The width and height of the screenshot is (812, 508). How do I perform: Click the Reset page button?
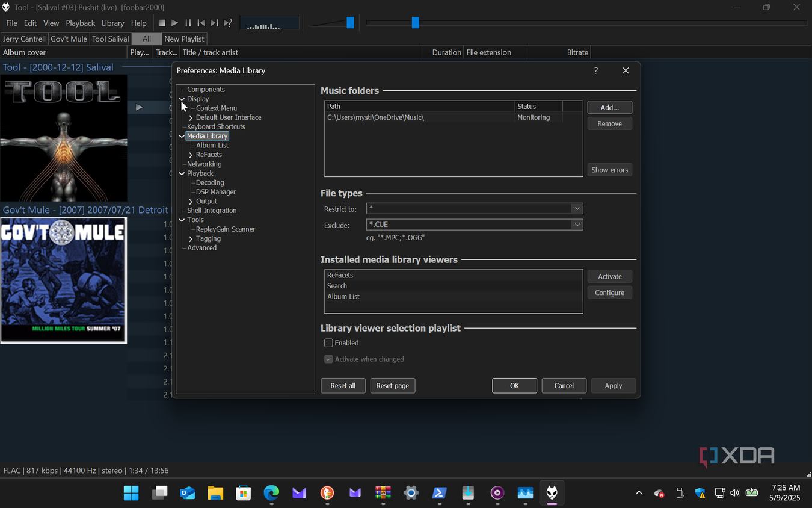[393, 386]
